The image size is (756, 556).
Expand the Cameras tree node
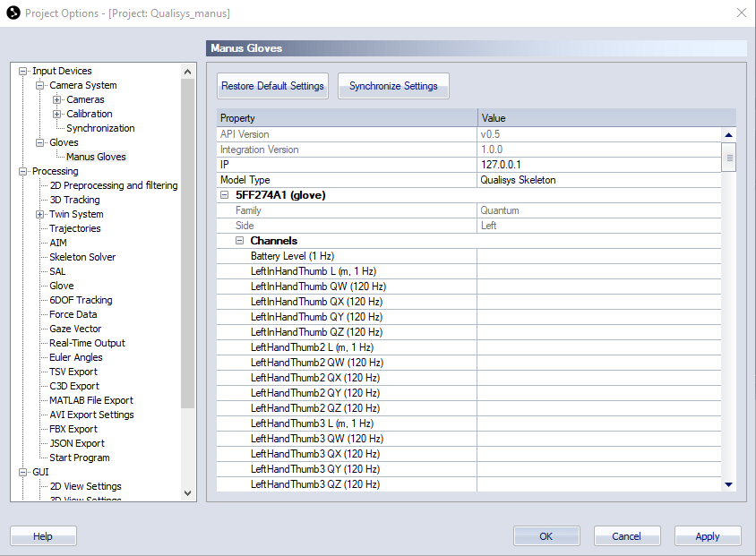[57, 100]
